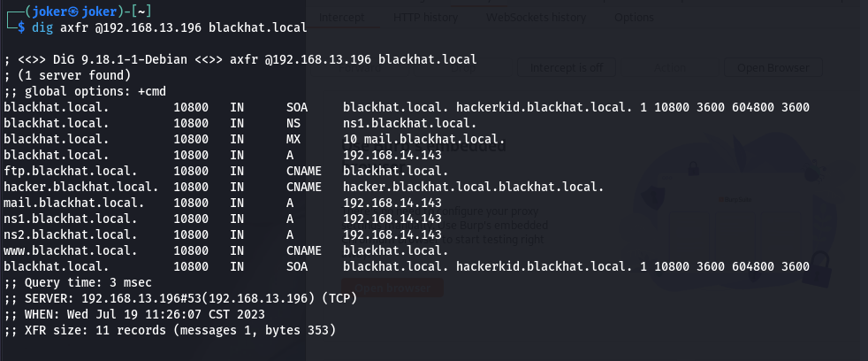This screenshot has height=361, width=868.
Task: Click the XFR size summary line
Action: [170, 331]
